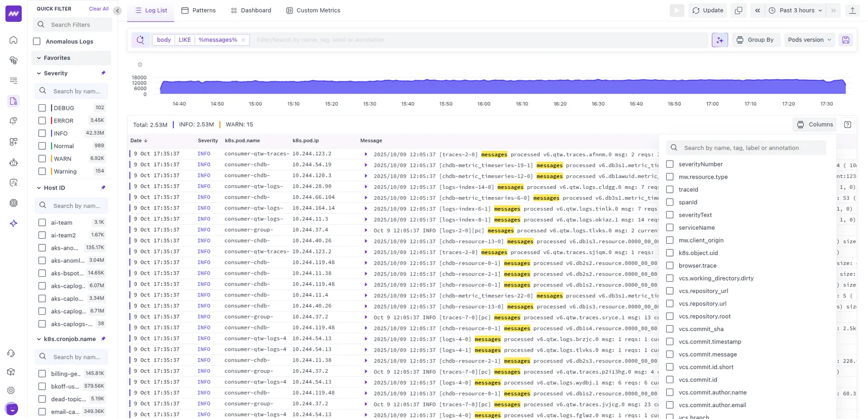Viewport: 868px width, 419px height.
Task: Open the robot icon in the left sidebar
Action: (14, 162)
